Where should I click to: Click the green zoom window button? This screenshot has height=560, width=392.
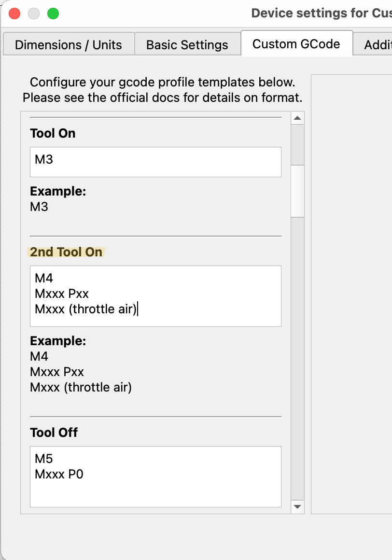click(53, 14)
